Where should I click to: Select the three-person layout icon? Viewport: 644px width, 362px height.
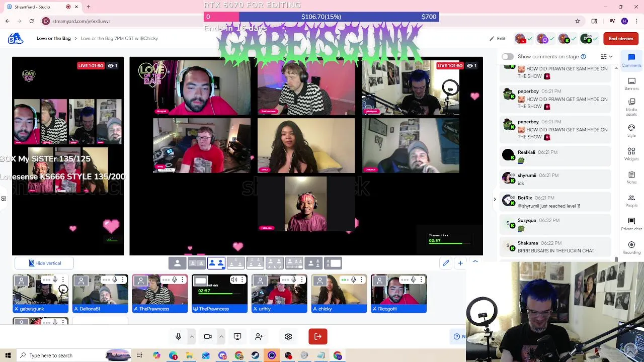236,263
